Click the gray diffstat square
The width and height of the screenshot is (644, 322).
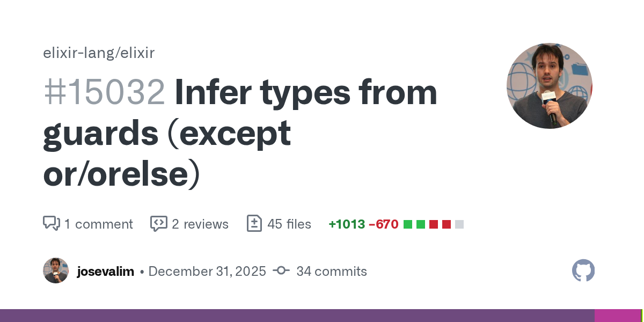[459, 224]
